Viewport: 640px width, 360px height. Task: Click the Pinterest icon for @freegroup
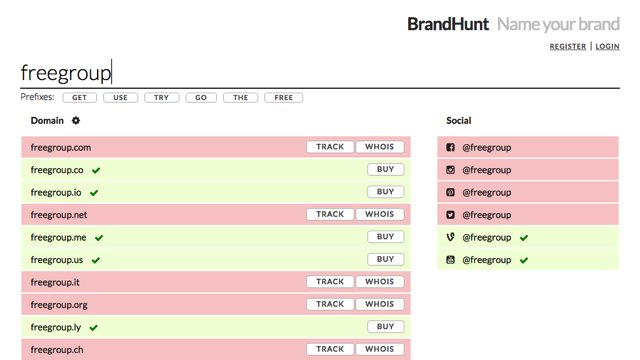[450, 192]
